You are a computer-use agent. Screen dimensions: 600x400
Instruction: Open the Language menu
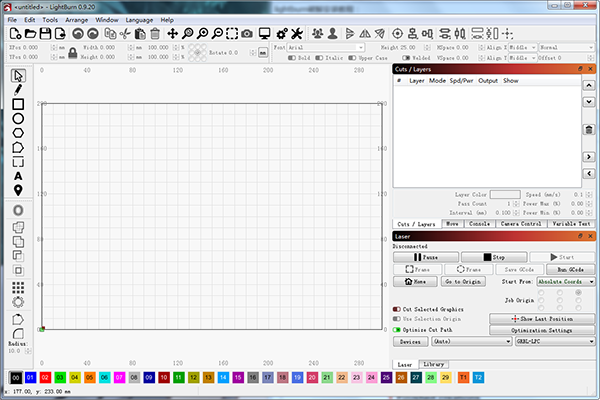139,20
